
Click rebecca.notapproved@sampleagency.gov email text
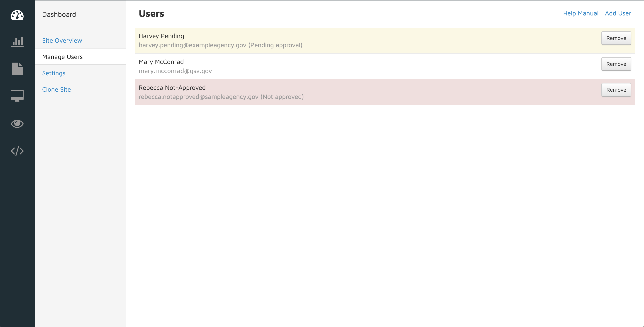198,97
